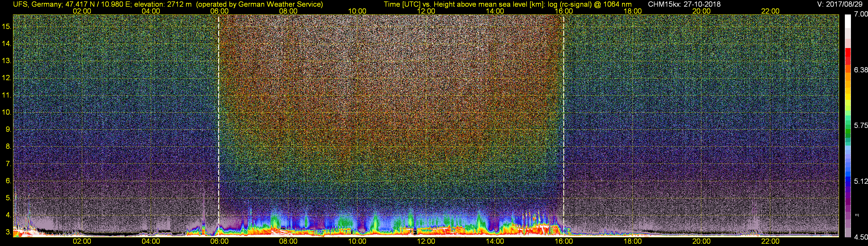Click the 6.38 colorbar scale label
The width and height of the screenshot is (868, 246).
861,70
